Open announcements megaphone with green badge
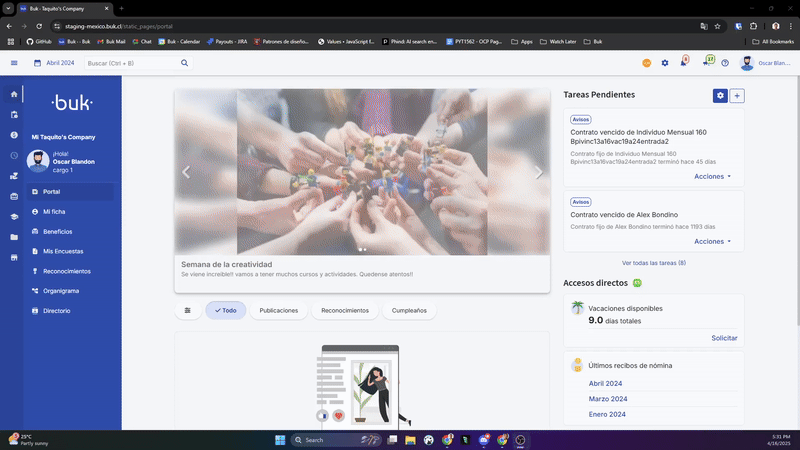 click(708, 61)
